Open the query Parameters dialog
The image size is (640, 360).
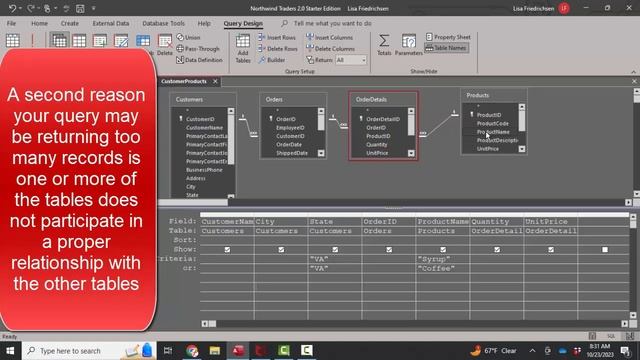tap(409, 44)
